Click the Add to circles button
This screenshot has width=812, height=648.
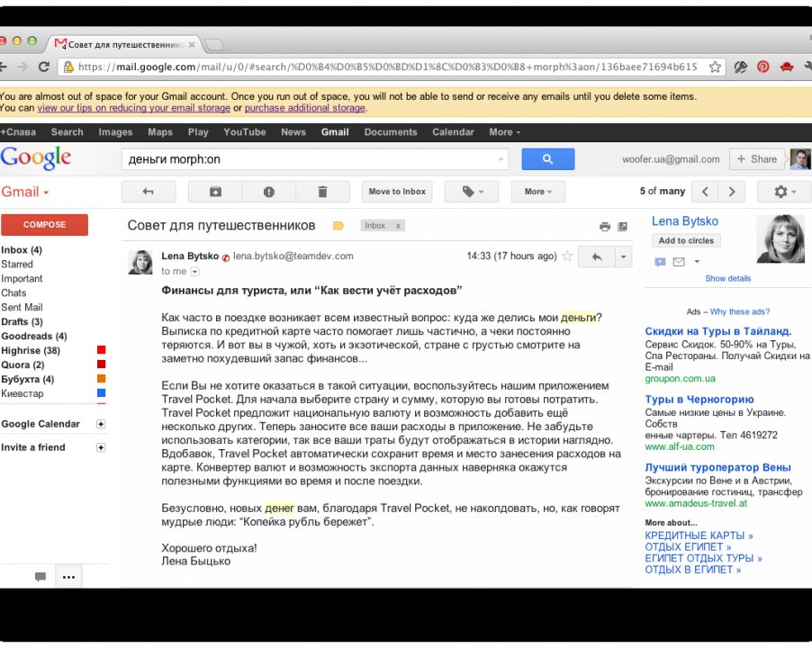pyautogui.click(x=686, y=240)
